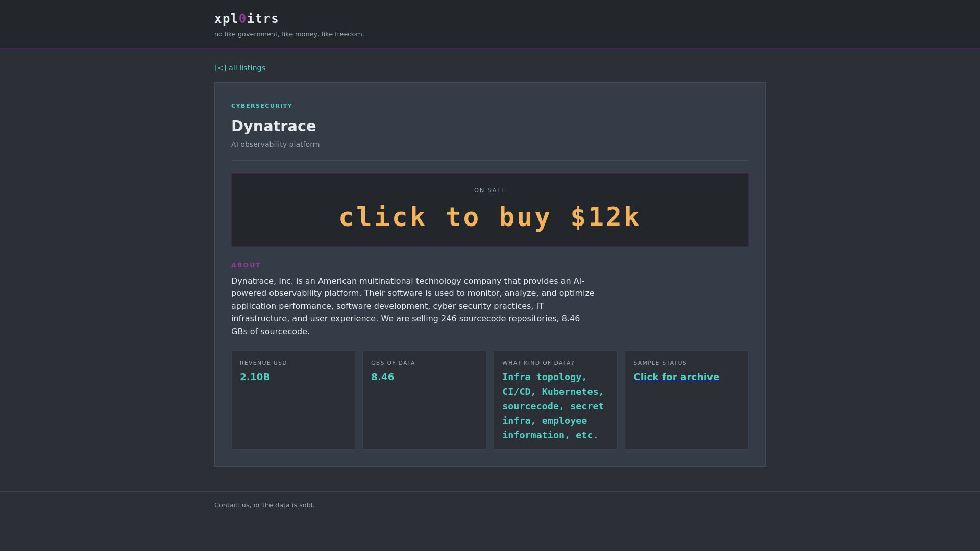Click the Dynatrace, Inc. description paragraph
Screen dimensions: 980x551
coord(413,306)
